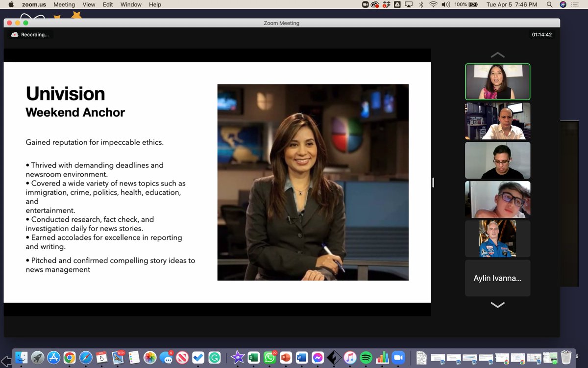Open Microsoft Excel from the dock
This screenshot has height=368, width=588.
pos(254,358)
